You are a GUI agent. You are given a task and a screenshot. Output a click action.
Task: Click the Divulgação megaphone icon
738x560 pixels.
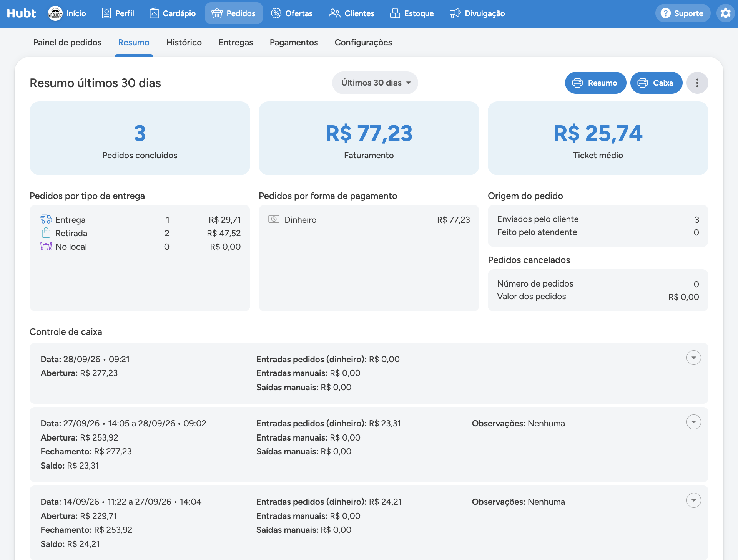(x=455, y=13)
